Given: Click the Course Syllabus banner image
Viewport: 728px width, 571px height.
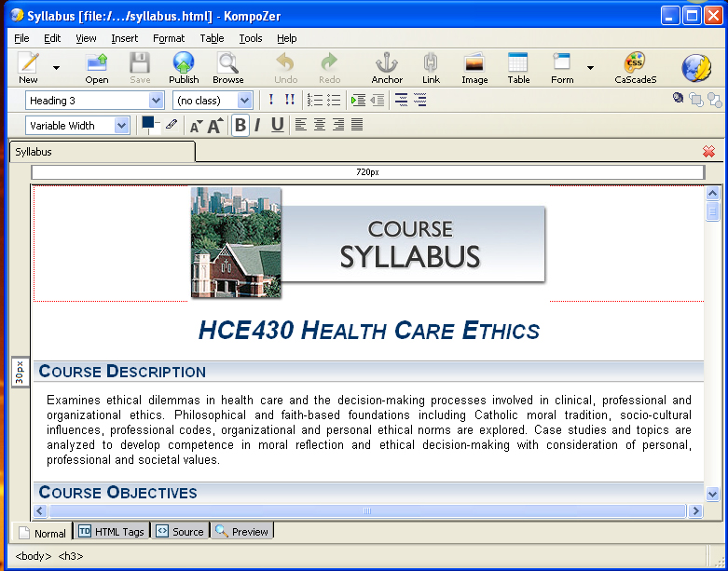Looking at the screenshot, I should click(368, 242).
